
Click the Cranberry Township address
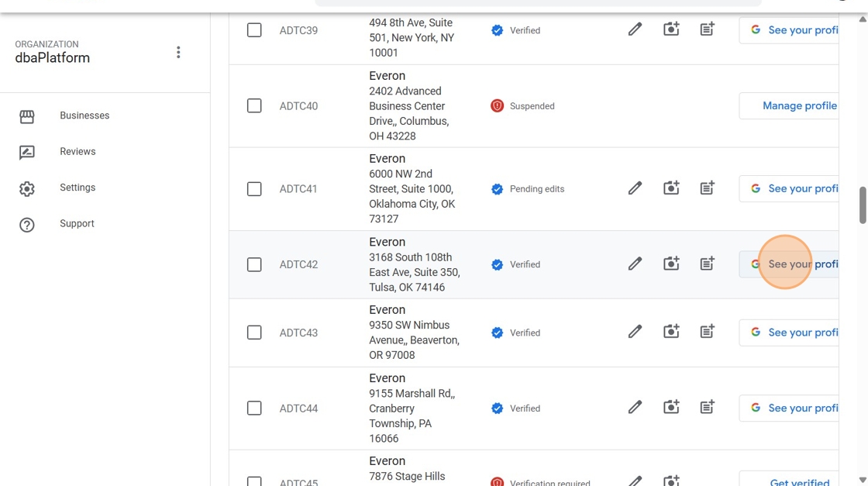pyautogui.click(x=412, y=415)
